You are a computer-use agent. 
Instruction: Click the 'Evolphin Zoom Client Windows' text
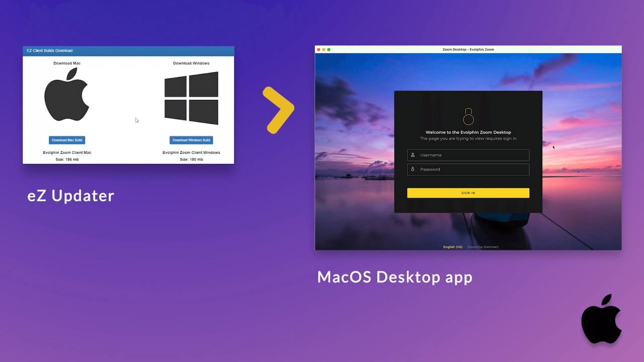click(x=191, y=152)
